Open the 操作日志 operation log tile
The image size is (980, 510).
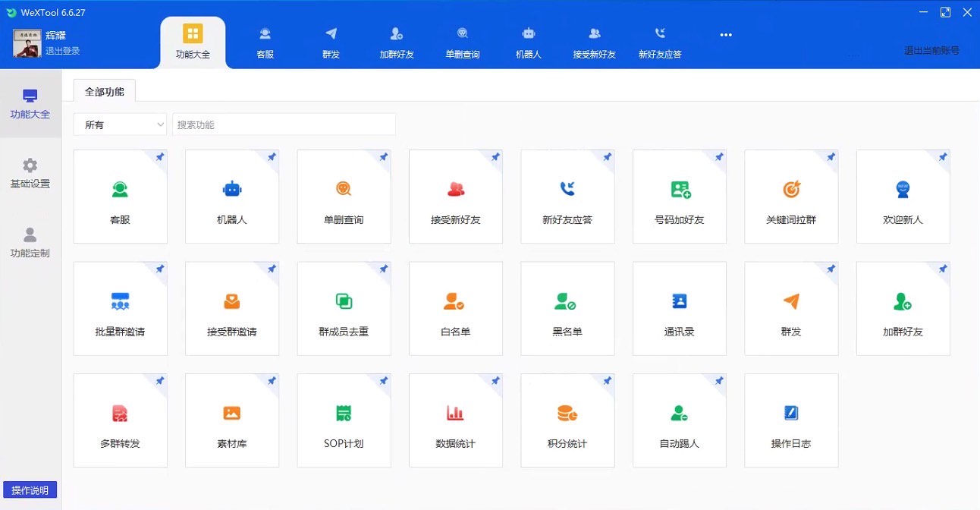tap(791, 420)
